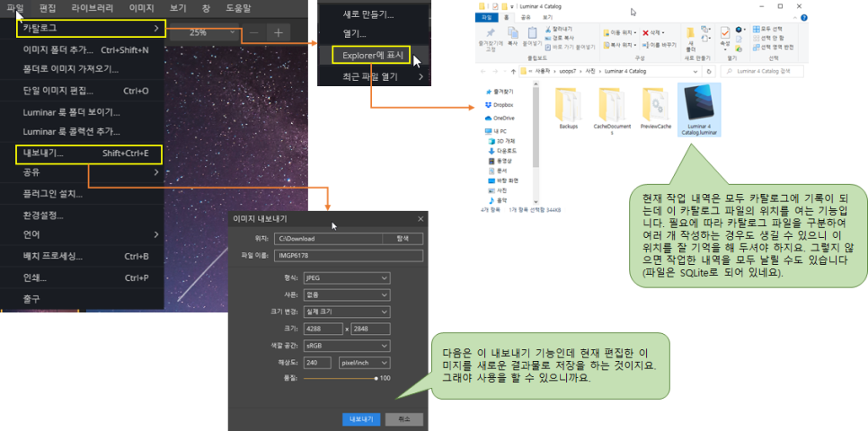Image resolution: width=868 pixels, height=431 pixels.
Task: Click the zoom in plus button
Action: [x=279, y=32]
